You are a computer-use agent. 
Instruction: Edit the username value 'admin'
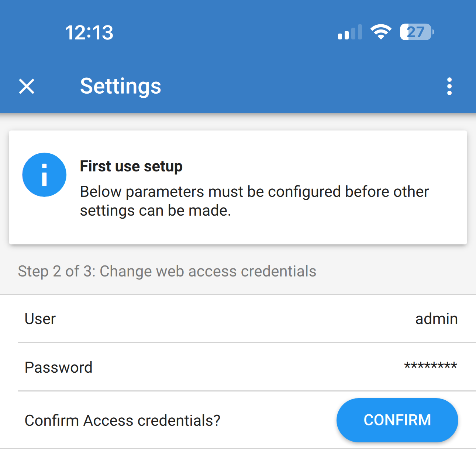(436, 319)
